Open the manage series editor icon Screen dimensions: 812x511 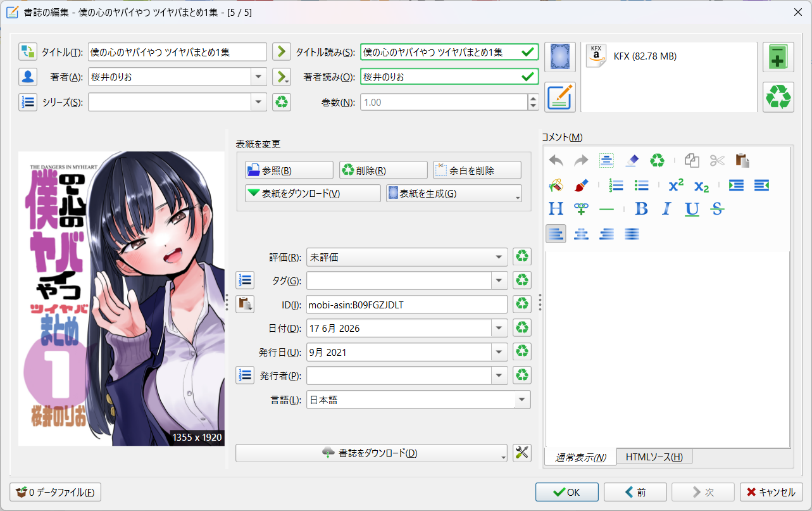click(28, 101)
